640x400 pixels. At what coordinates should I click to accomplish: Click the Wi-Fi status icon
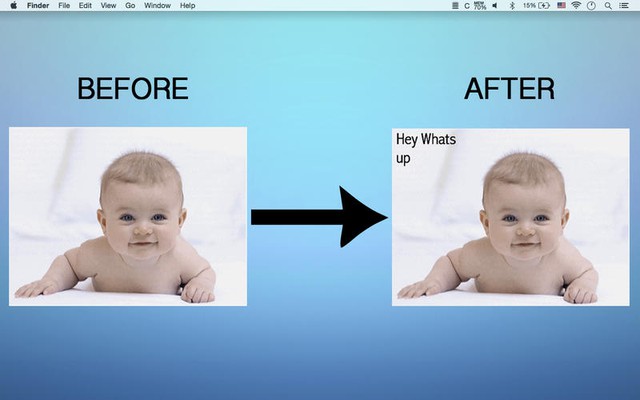click(x=574, y=5)
